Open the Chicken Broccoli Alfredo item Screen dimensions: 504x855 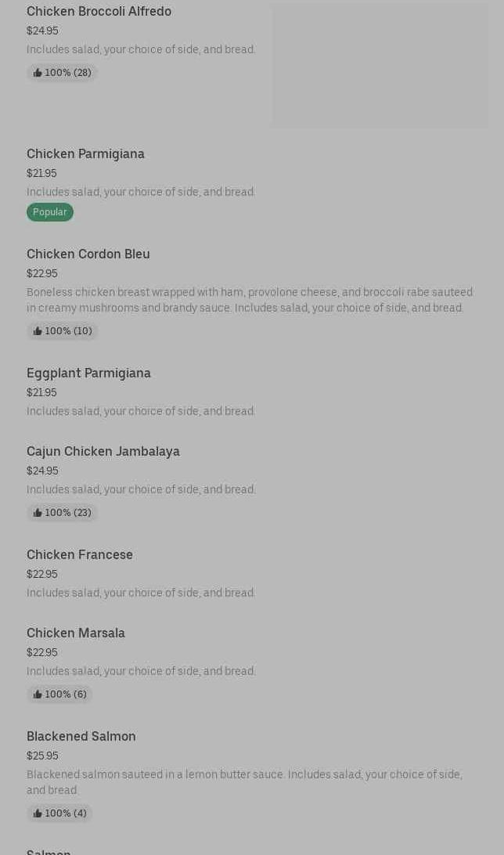(x=99, y=11)
